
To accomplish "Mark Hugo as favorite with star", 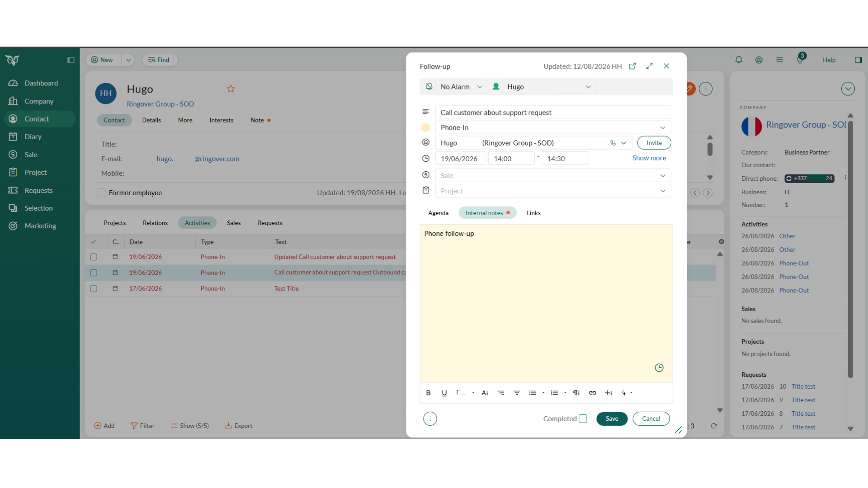I will click(x=231, y=89).
